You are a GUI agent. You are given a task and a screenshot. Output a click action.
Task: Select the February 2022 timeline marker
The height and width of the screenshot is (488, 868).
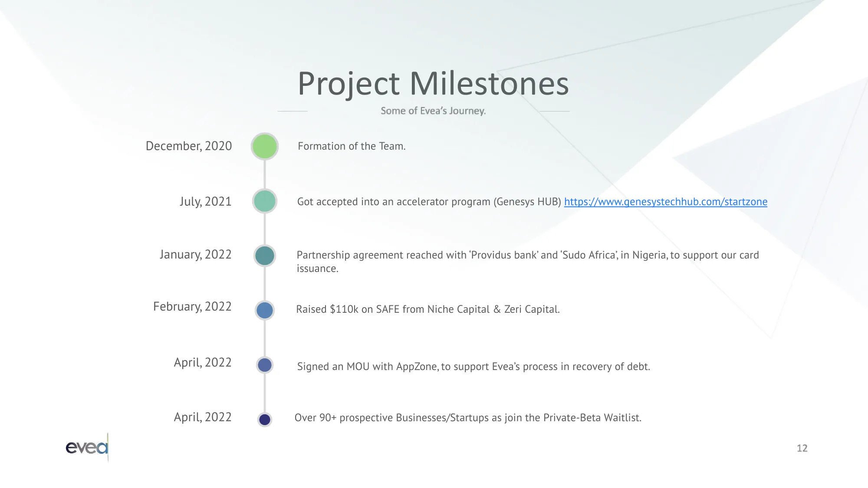pyautogui.click(x=265, y=310)
